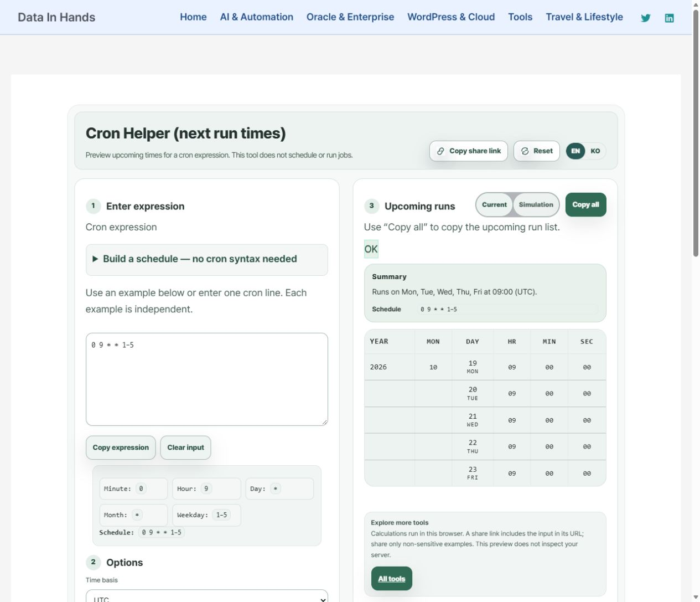
Task: Open the LinkedIn profile icon
Action: (669, 18)
